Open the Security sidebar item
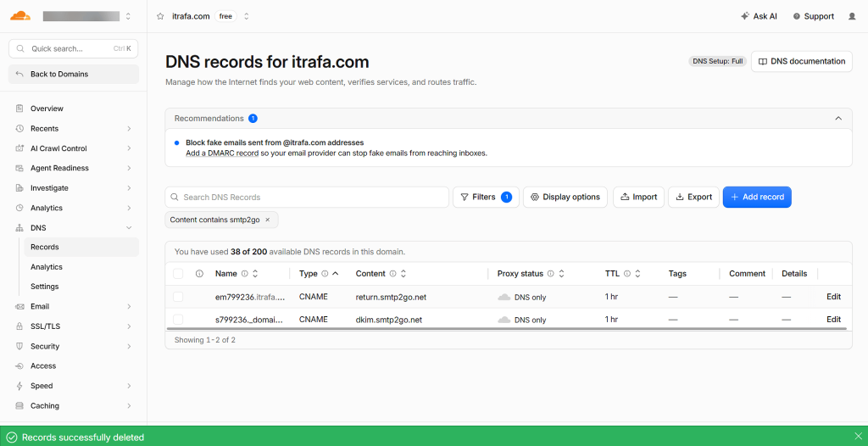 [74, 346]
